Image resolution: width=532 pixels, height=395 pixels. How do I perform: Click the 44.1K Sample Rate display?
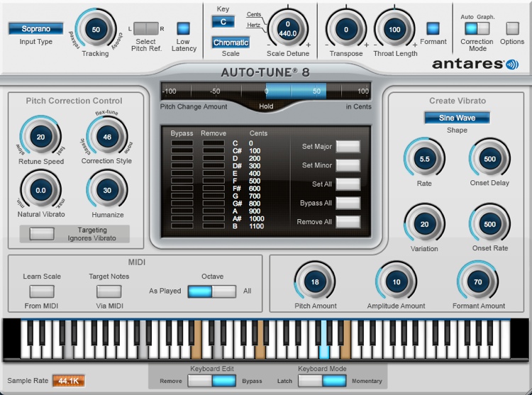pos(68,381)
